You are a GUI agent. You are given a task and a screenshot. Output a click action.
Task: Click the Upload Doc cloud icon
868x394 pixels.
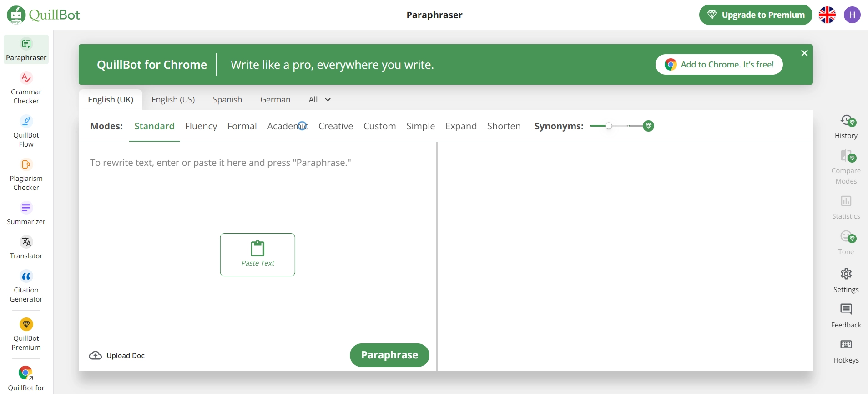click(x=95, y=355)
